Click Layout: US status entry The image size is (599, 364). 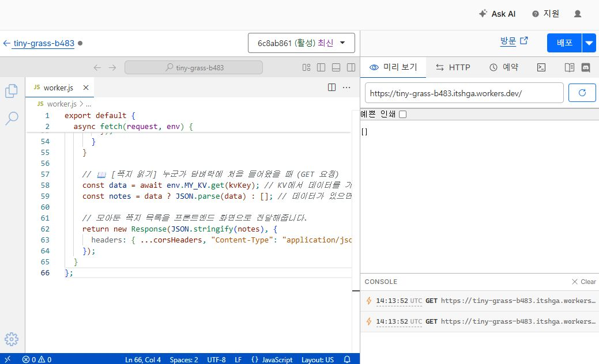click(318, 359)
